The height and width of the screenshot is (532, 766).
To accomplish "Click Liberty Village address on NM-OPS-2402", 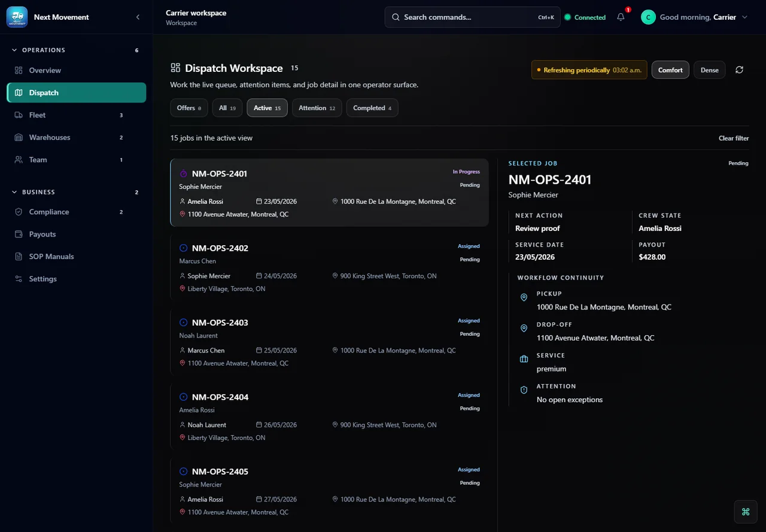I will click(226, 288).
